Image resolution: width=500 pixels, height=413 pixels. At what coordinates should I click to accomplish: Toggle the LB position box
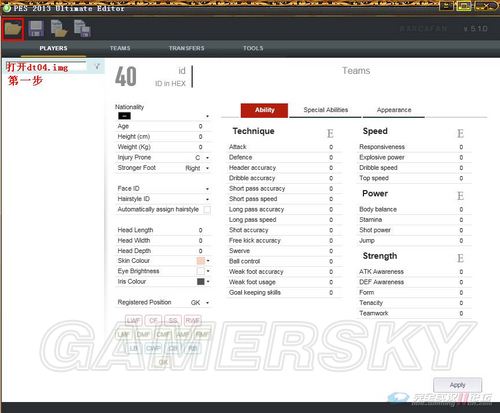tap(133, 348)
